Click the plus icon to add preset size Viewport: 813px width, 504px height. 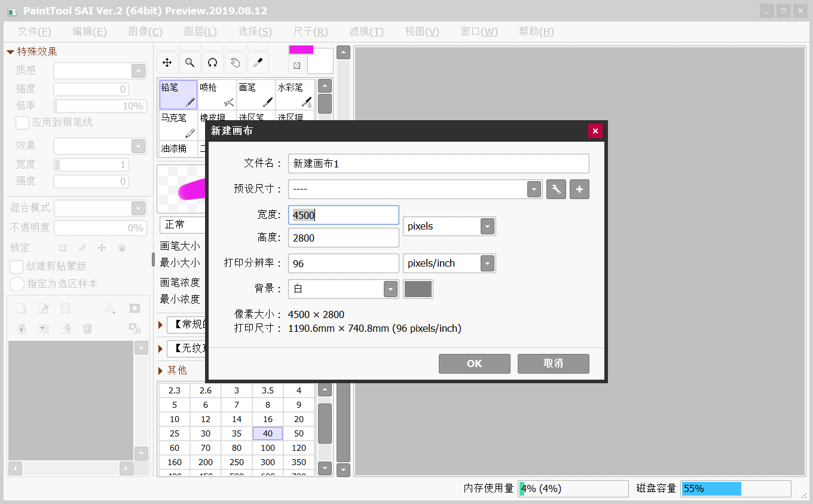point(579,190)
